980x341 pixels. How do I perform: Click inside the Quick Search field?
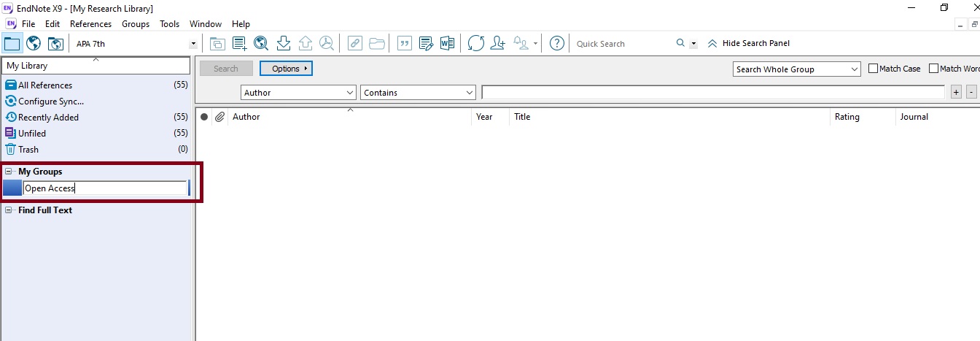[623, 44]
